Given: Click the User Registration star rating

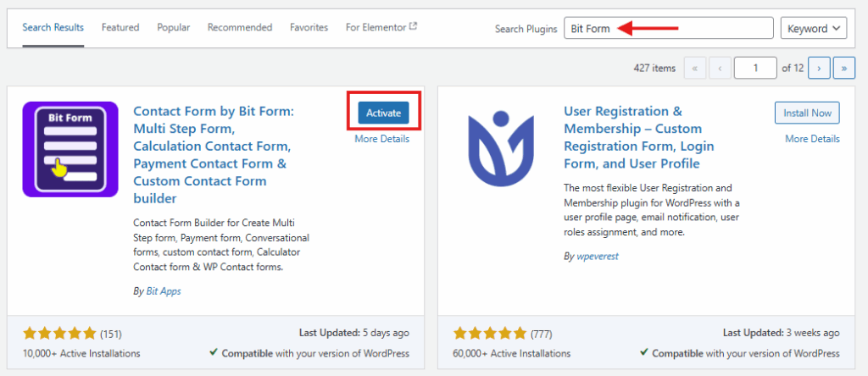Looking at the screenshot, I should (x=490, y=332).
